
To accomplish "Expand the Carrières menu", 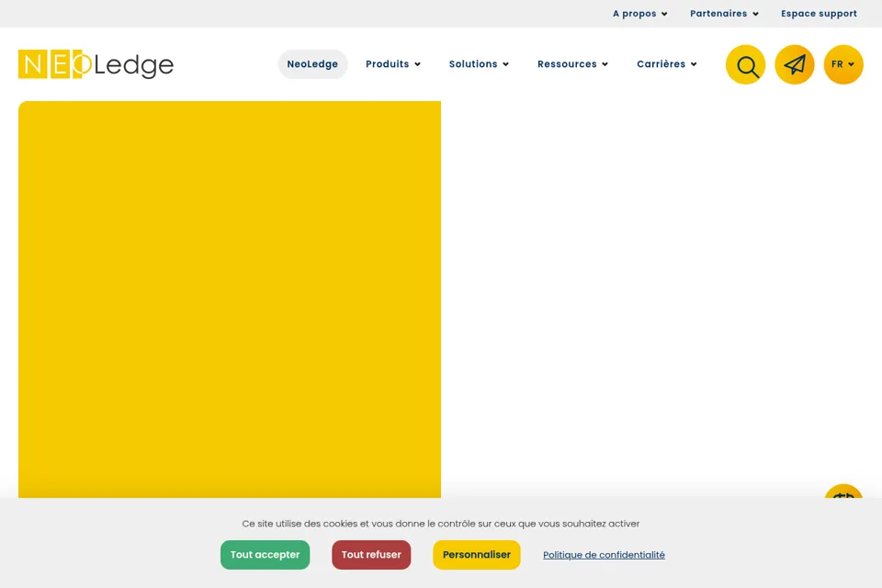I will click(667, 64).
